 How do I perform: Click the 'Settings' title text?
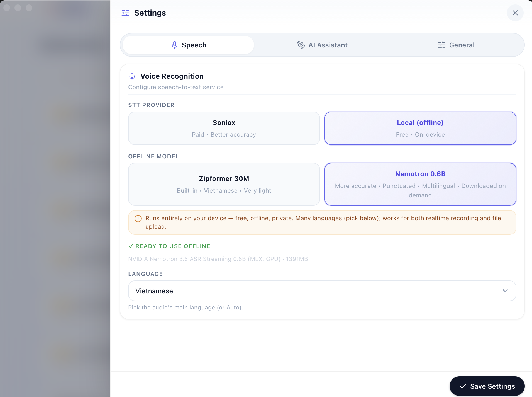point(150,13)
